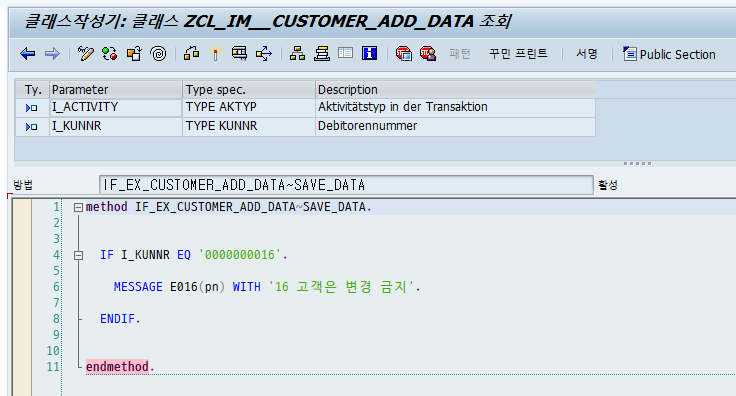Click the '16 고객은 변경 금지' string

coord(341,287)
